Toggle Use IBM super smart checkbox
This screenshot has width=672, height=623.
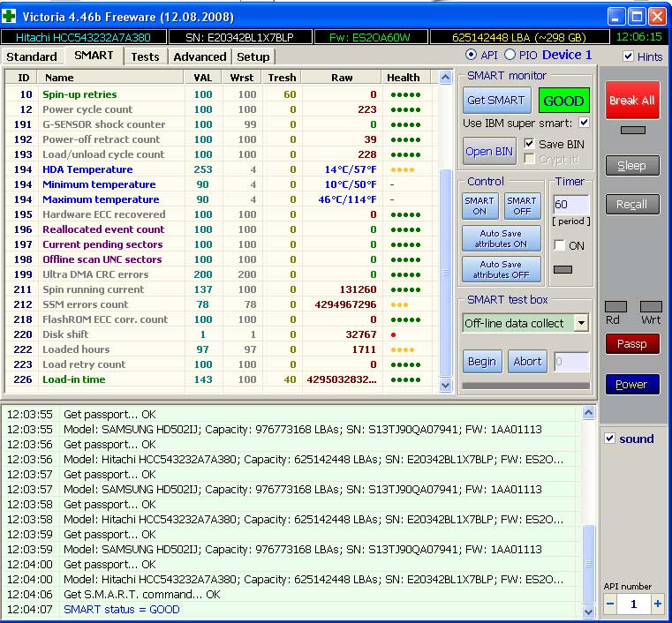coord(584,123)
